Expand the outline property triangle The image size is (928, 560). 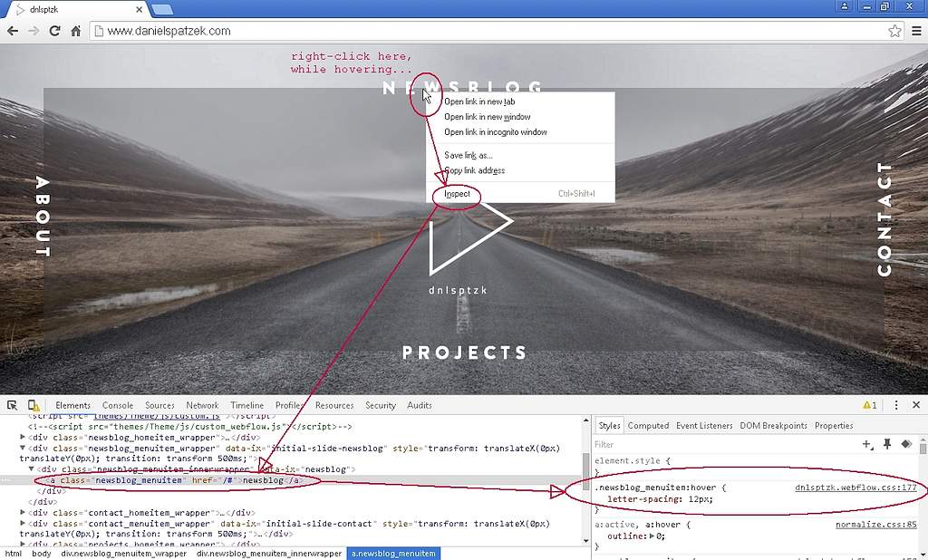point(652,536)
